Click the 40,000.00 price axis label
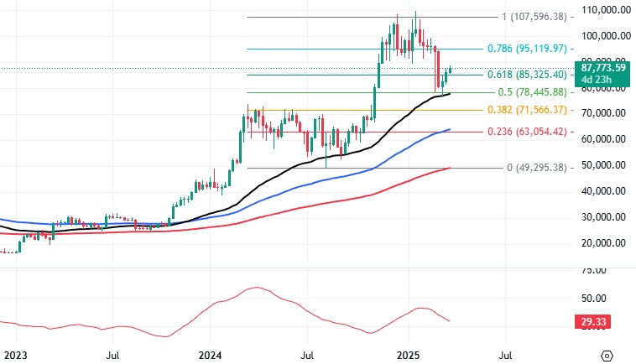636x364 pixels. 603,191
